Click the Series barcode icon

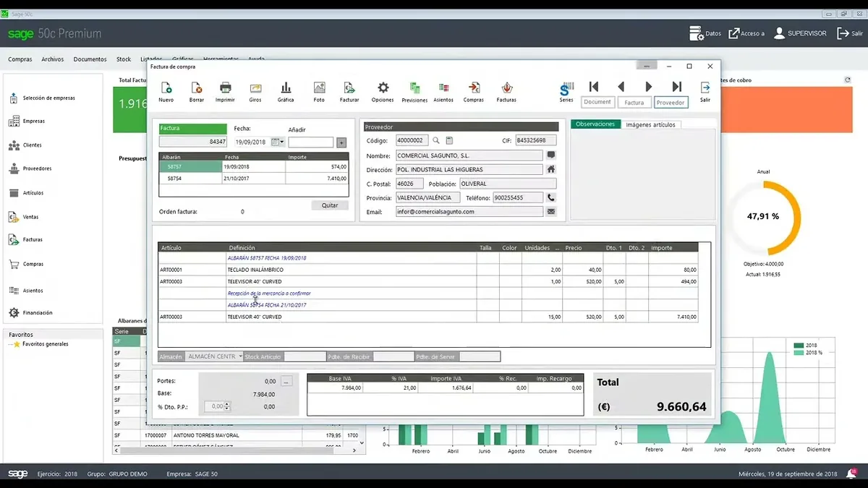click(x=566, y=88)
